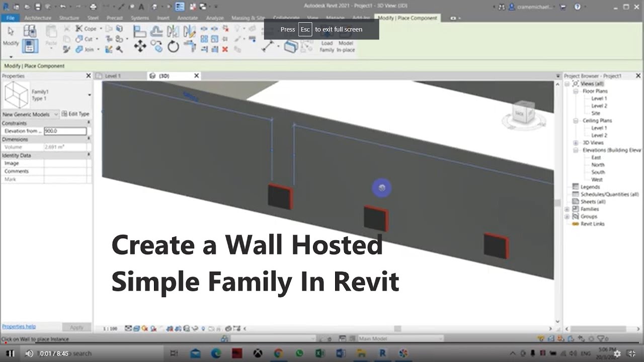Viewport: 644px width, 362px height.
Task: Mute the video volume
Action: pos(29,353)
